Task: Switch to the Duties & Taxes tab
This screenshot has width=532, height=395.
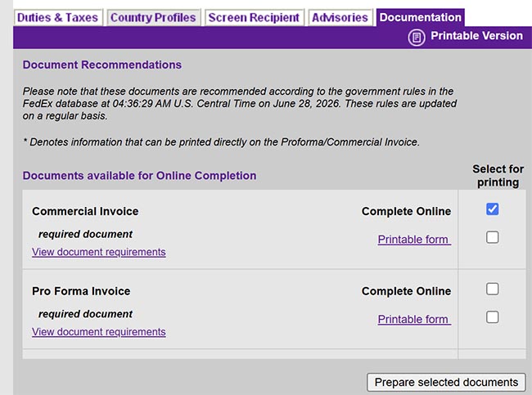Action: click(x=57, y=17)
